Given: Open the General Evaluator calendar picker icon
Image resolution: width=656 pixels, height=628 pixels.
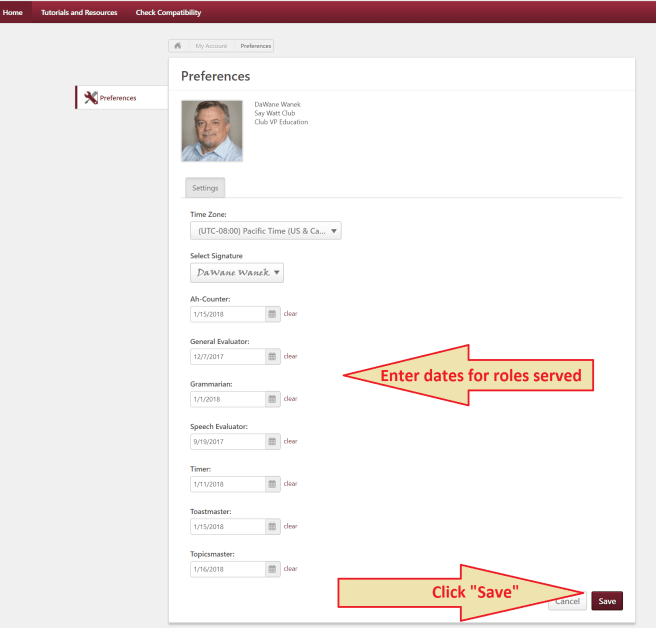Looking at the screenshot, I should click(x=272, y=356).
